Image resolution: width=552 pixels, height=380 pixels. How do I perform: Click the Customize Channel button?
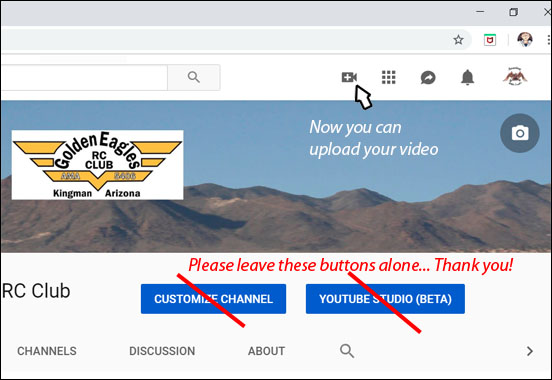[x=213, y=299]
